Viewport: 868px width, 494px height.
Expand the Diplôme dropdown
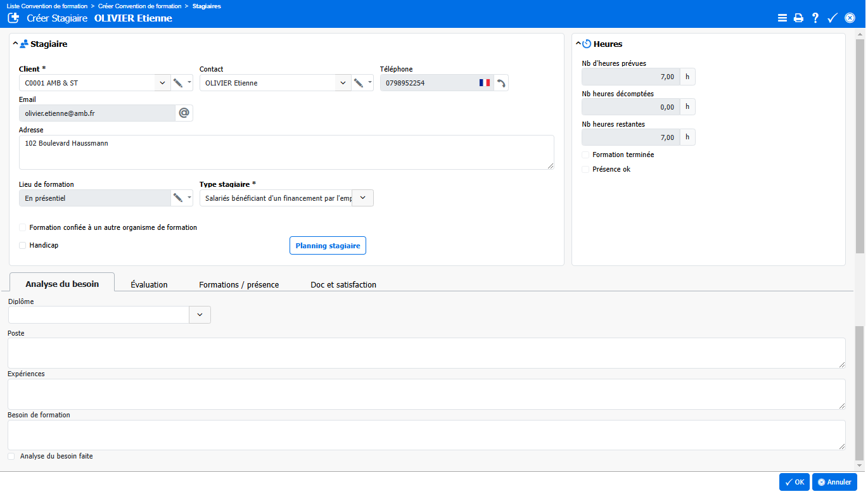(200, 315)
